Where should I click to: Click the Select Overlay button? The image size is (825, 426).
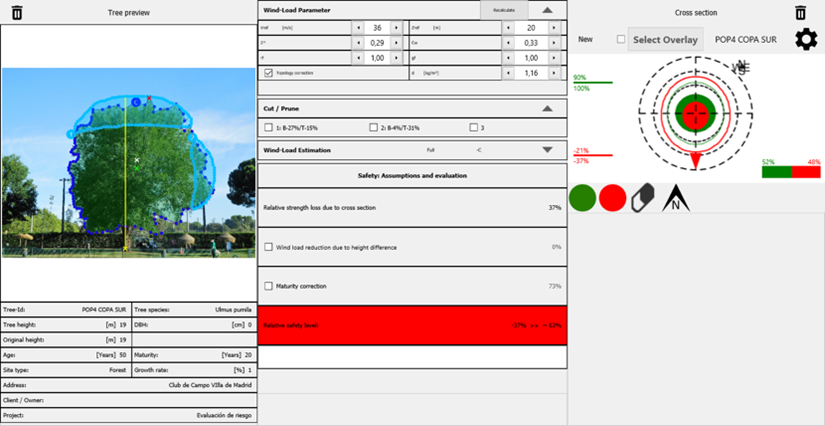click(x=665, y=39)
